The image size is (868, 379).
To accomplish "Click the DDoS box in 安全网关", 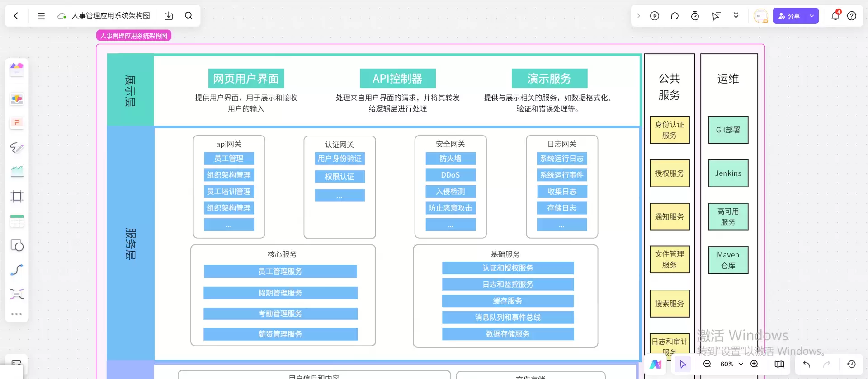I will pyautogui.click(x=450, y=175).
